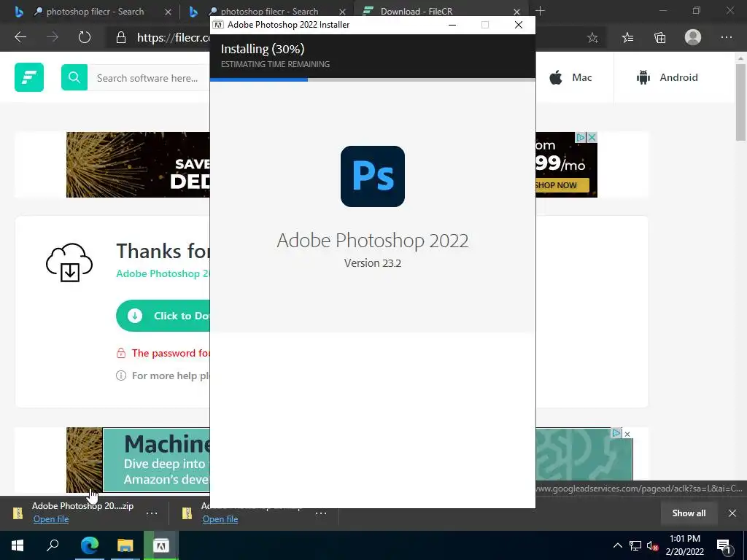Click the cloud download illustration icon
Image resolution: width=747 pixels, height=560 pixels.
click(69, 262)
